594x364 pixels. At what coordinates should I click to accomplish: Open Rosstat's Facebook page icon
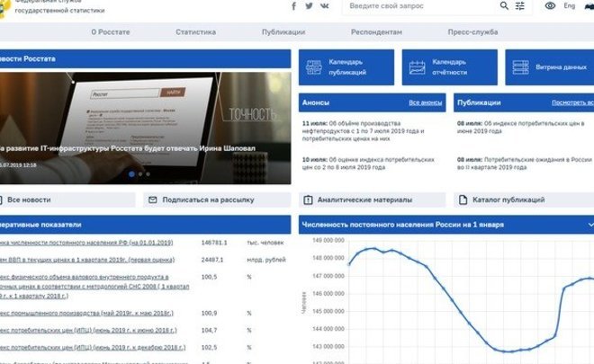294,6
